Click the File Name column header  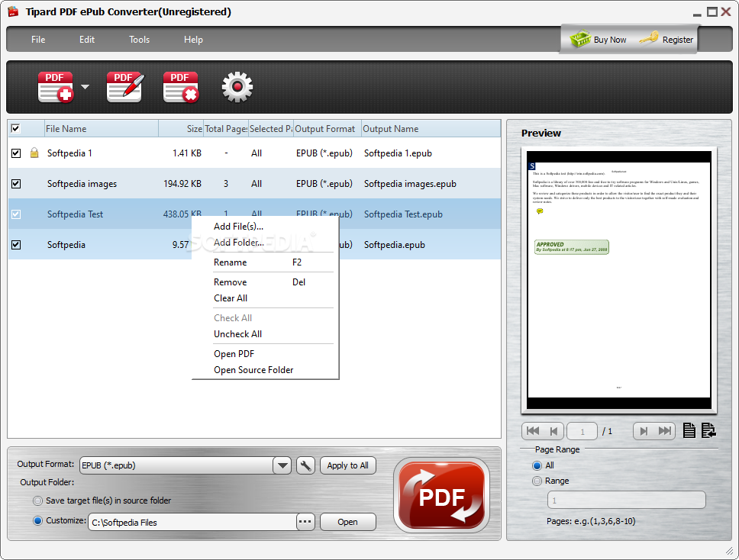point(102,129)
